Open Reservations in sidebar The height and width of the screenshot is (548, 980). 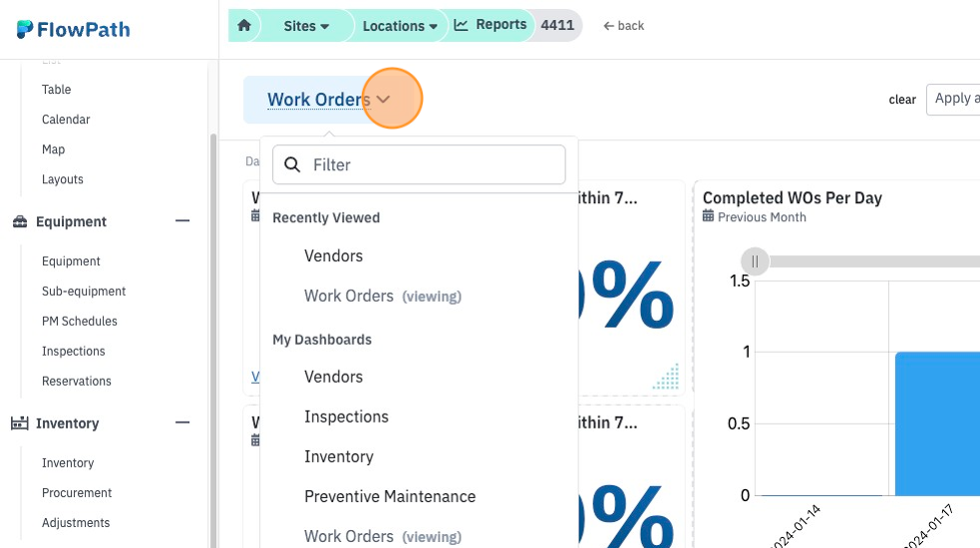(x=76, y=382)
